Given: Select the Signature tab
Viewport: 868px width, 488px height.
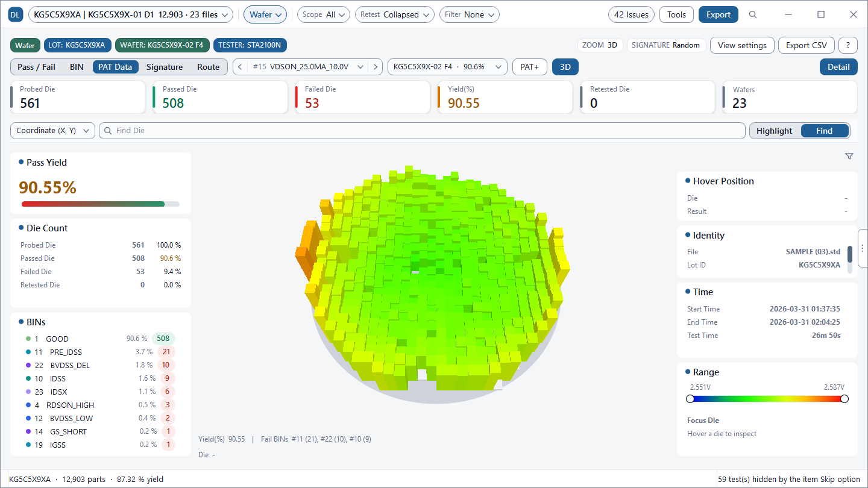Looking at the screenshot, I should pyautogui.click(x=165, y=67).
